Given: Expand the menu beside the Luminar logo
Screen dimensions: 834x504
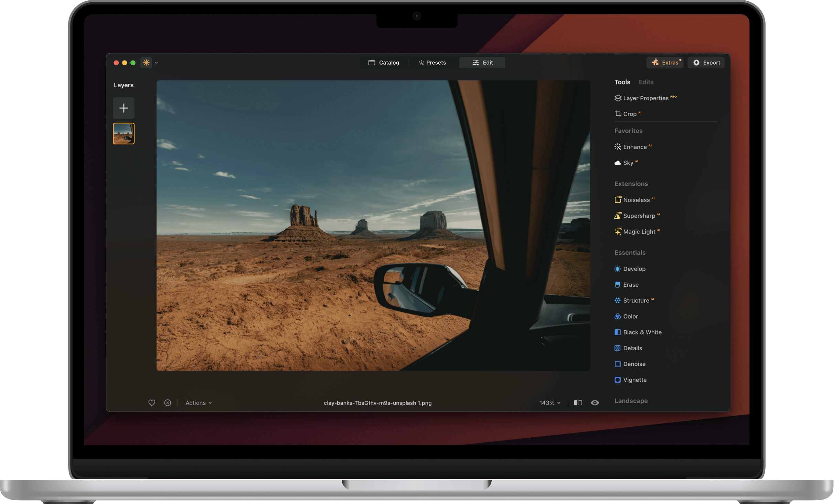Looking at the screenshot, I should [x=157, y=63].
